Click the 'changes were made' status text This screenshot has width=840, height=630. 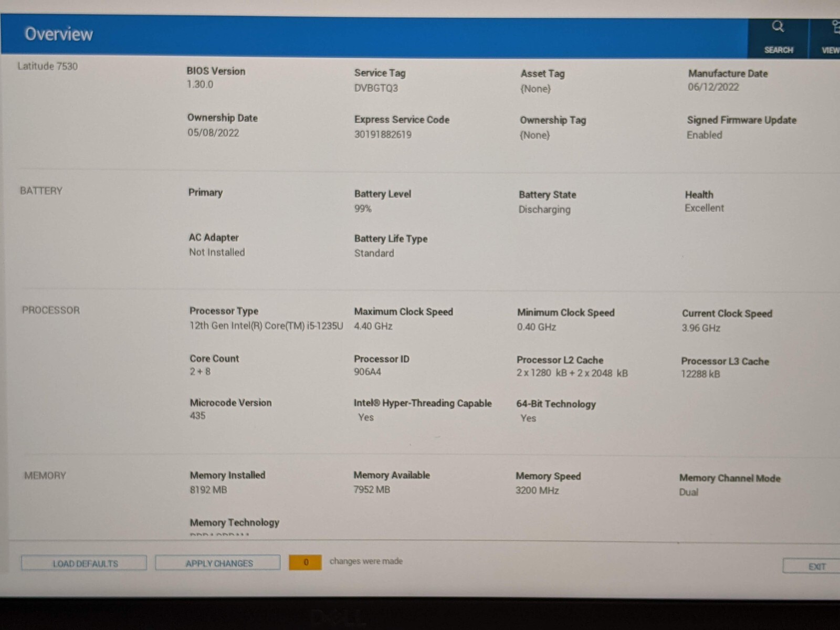(366, 561)
